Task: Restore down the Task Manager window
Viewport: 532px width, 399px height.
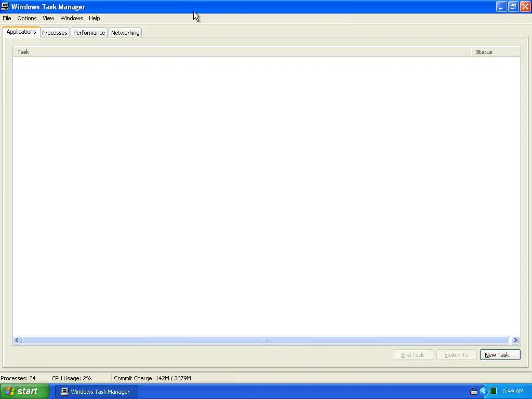Action: [x=513, y=6]
